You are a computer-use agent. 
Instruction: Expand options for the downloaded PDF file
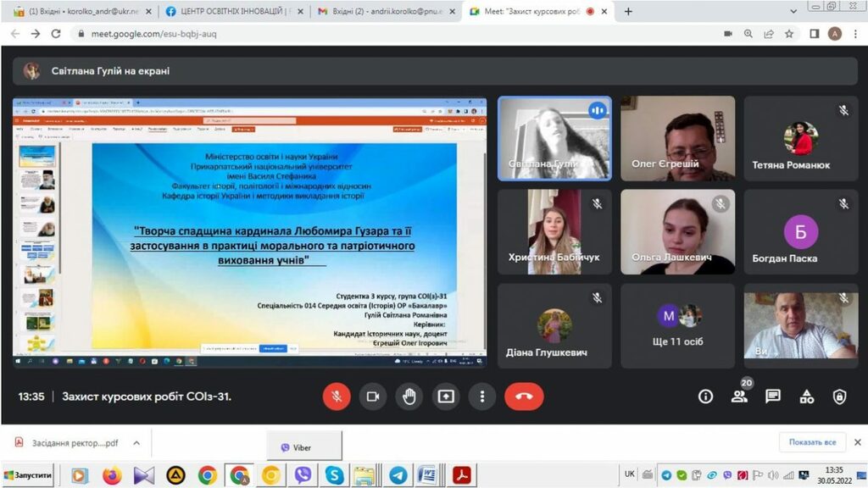click(136, 441)
